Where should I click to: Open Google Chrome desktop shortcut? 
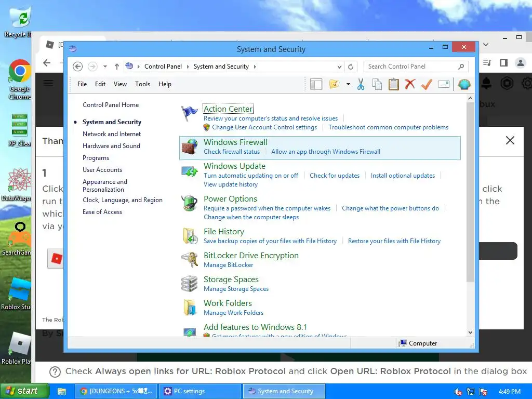point(20,79)
